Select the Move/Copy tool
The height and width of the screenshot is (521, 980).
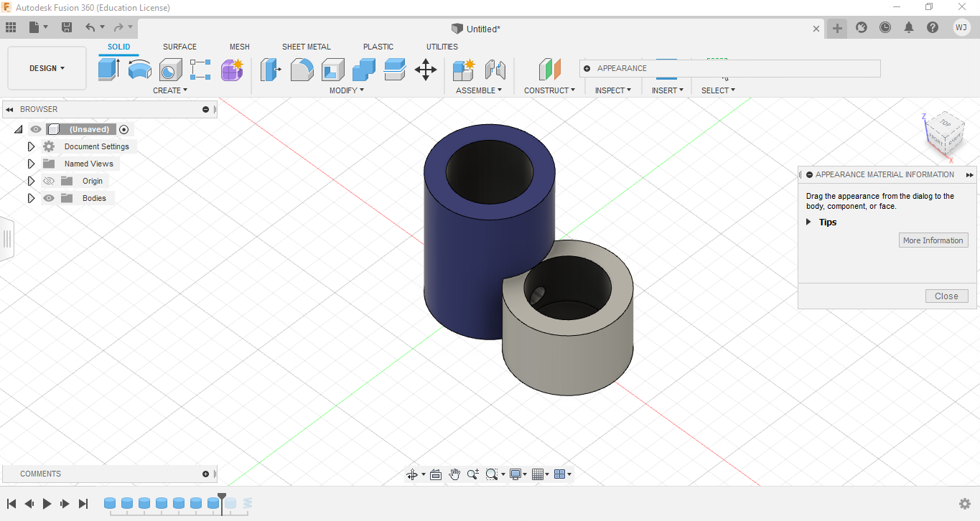[x=426, y=70]
